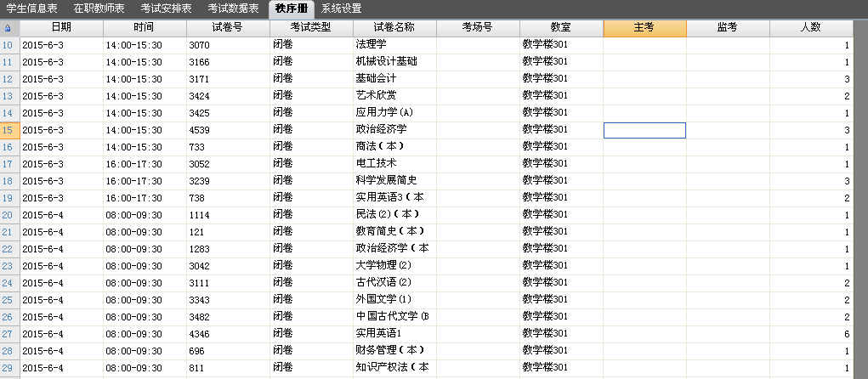Select the 秩序册 tab
868x379 pixels.
[x=292, y=8]
